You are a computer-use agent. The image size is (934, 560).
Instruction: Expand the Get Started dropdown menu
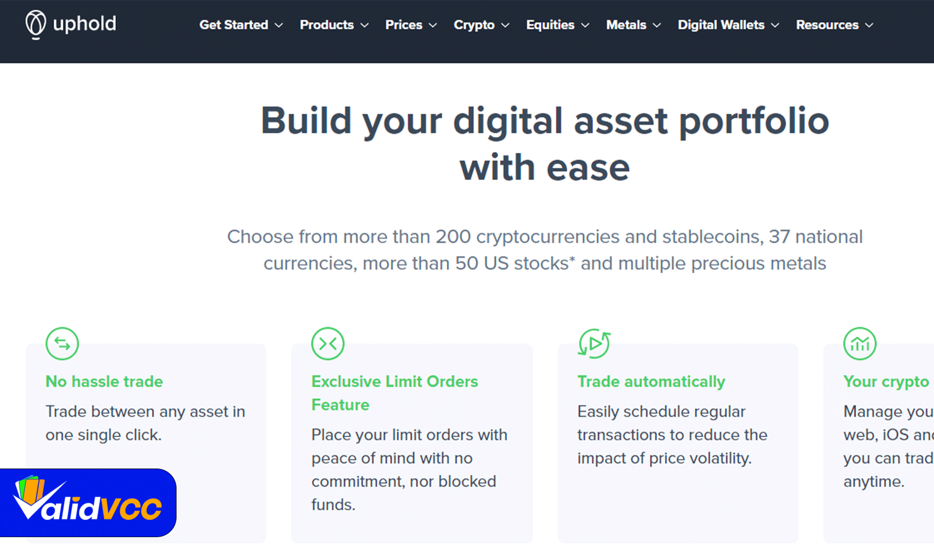[x=238, y=25]
